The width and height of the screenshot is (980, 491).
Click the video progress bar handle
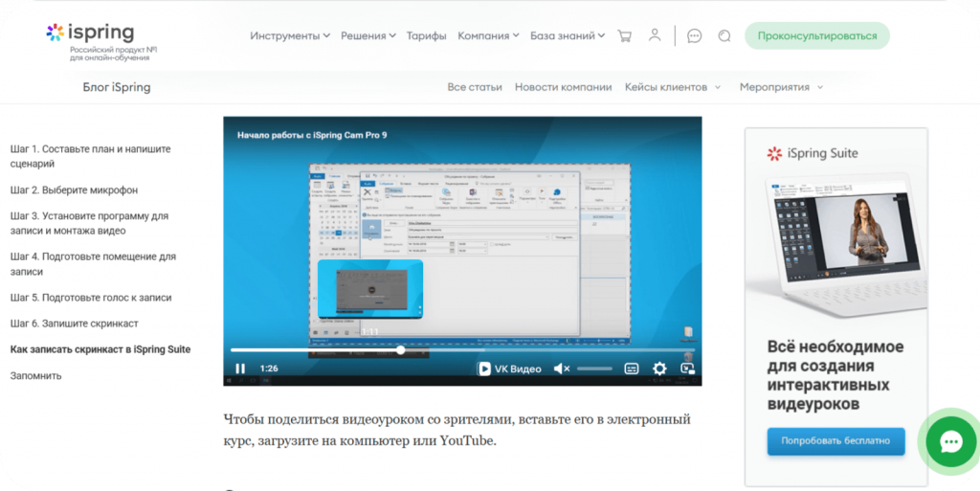pos(400,350)
